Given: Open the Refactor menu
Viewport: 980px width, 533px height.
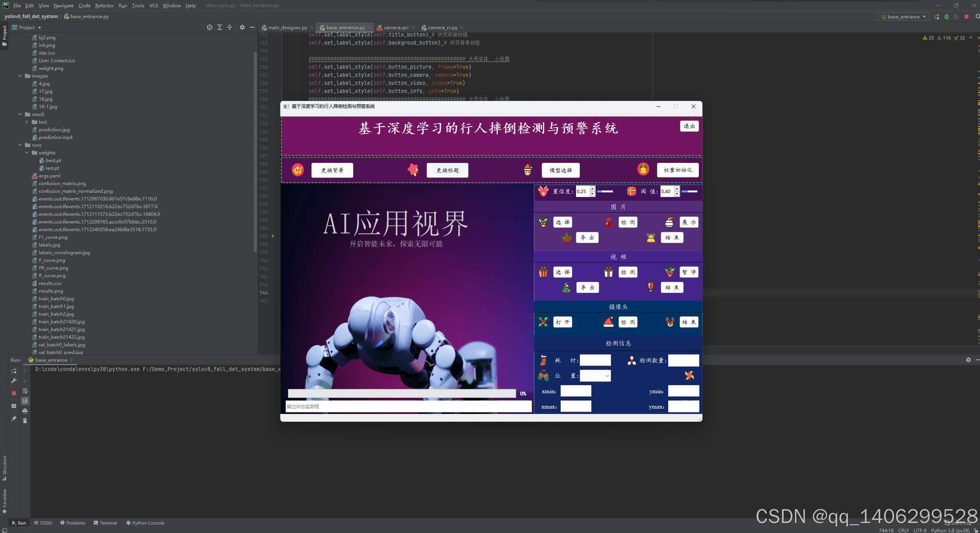Looking at the screenshot, I should (104, 6).
